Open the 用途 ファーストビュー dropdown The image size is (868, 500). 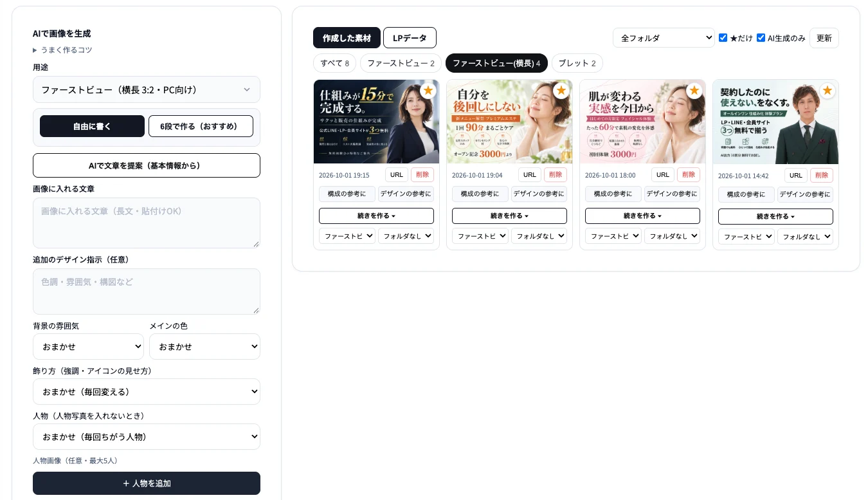pos(147,89)
